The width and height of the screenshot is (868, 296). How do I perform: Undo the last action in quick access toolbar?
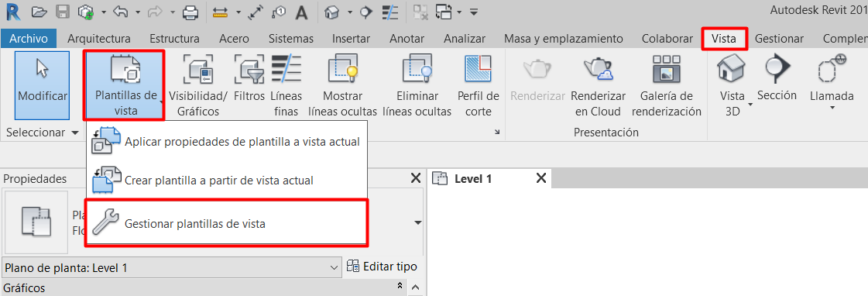121,11
